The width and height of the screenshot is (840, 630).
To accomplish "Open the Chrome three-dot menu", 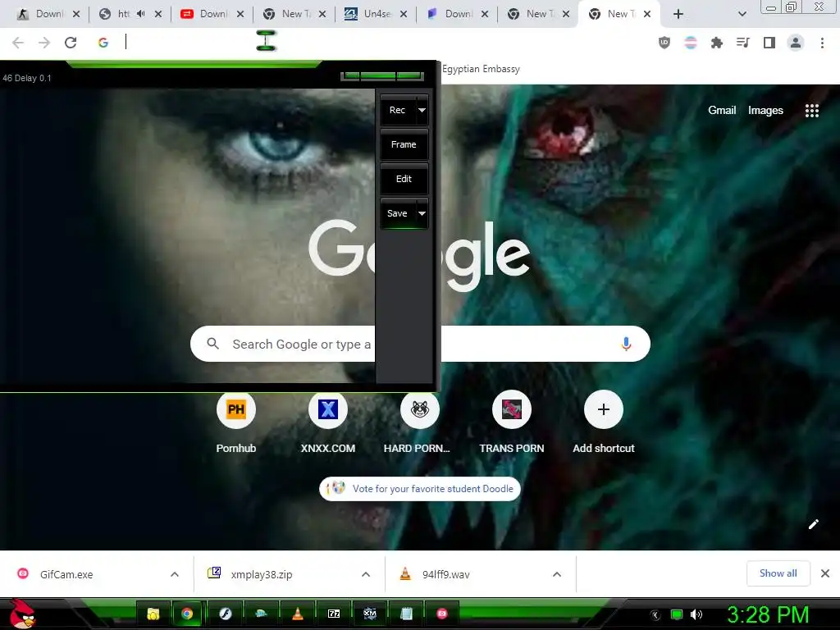I will click(x=822, y=43).
